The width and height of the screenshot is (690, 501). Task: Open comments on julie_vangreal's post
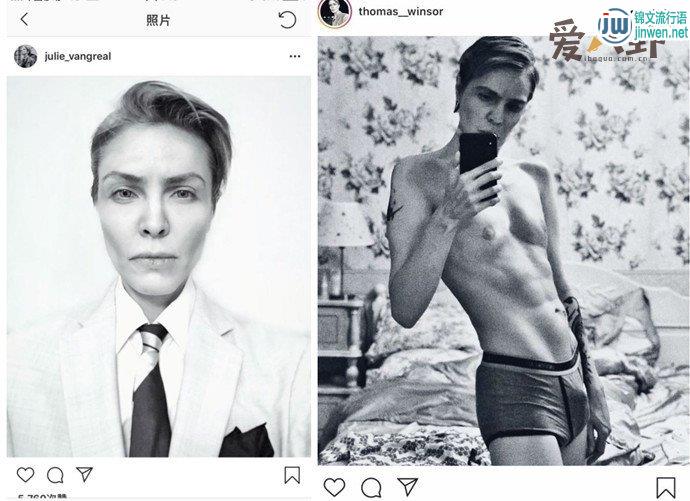55,475
